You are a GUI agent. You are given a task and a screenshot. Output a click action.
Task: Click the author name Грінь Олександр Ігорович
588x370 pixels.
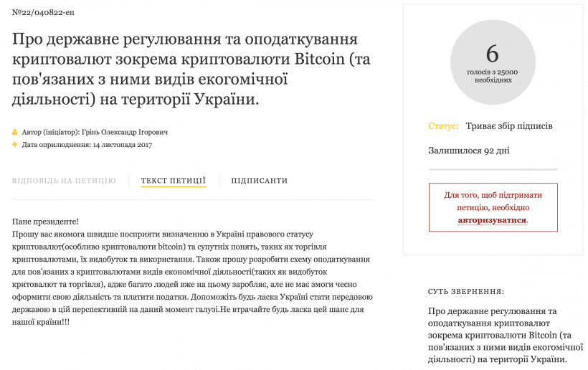click(125, 132)
